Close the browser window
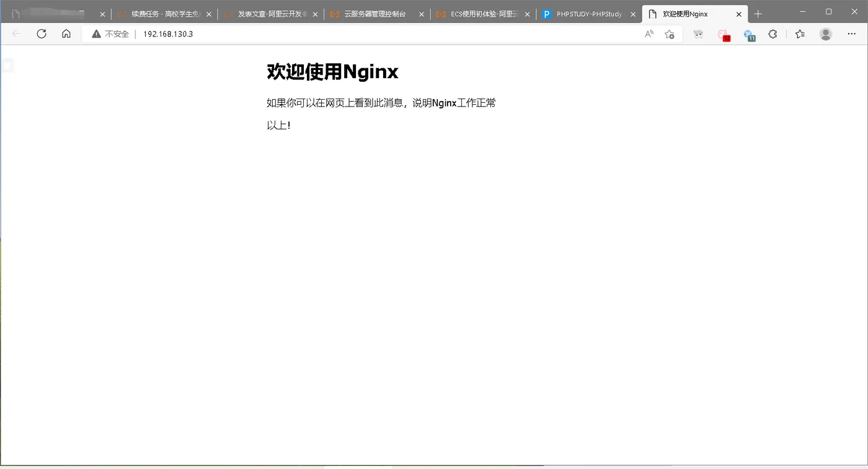The image size is (868, 469). (x=855, y=11)
